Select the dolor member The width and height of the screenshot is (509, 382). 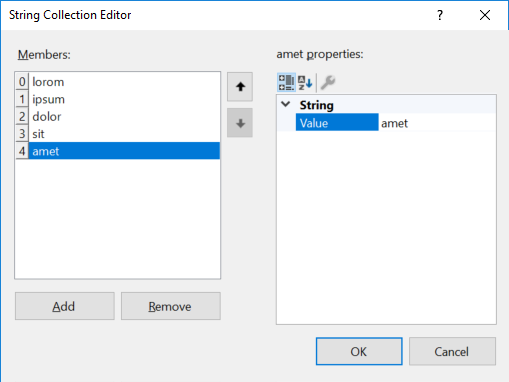124,116
